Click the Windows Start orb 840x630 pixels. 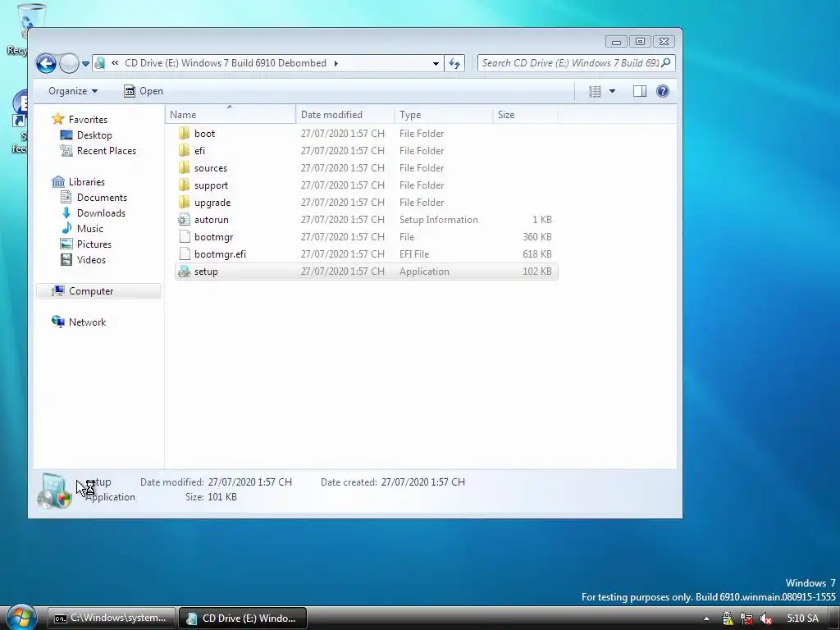click(21, 618)
